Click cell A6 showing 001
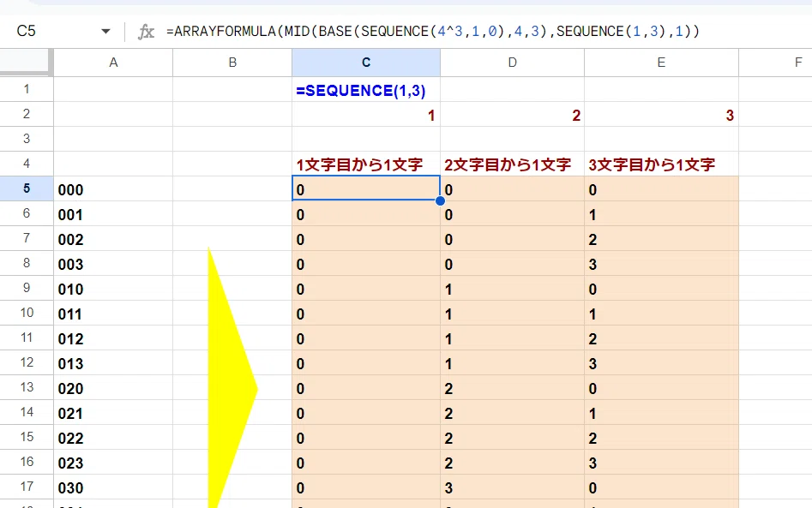812x508 pixels. coord(113,213)
